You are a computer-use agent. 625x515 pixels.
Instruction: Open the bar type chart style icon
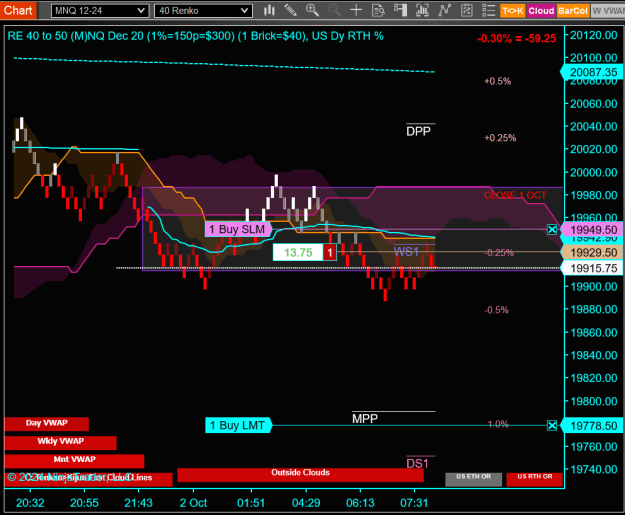[269, 10]
